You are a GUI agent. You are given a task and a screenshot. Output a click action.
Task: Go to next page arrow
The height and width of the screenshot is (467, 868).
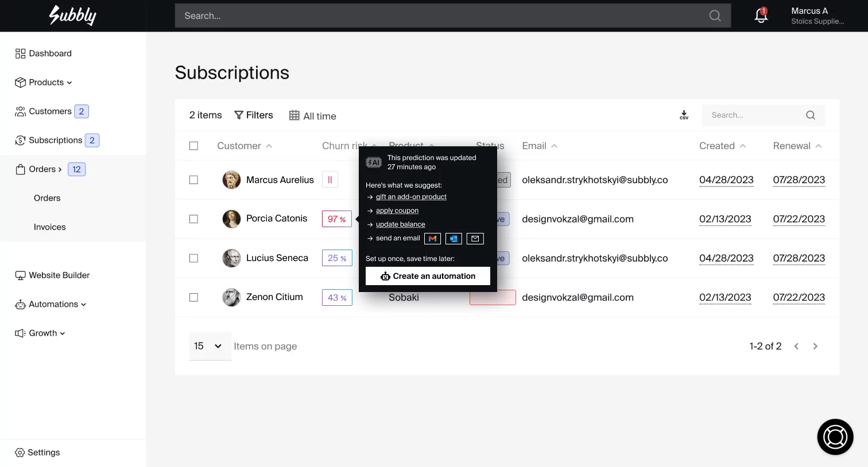[815, 347]
